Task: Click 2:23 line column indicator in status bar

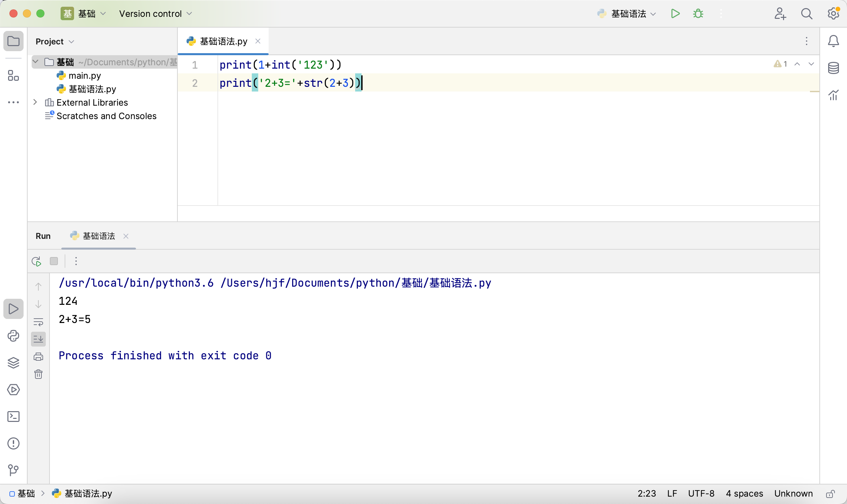Action: tap(647, 494)
